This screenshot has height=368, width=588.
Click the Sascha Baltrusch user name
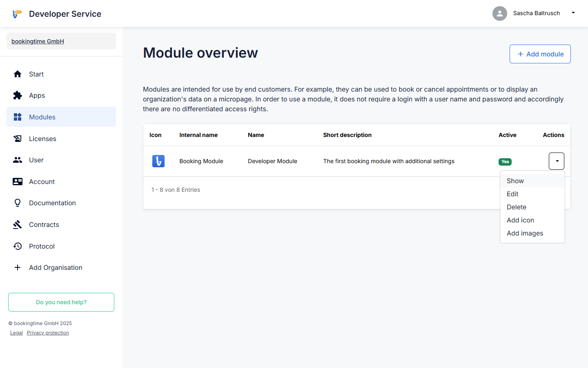pos(537,13)
